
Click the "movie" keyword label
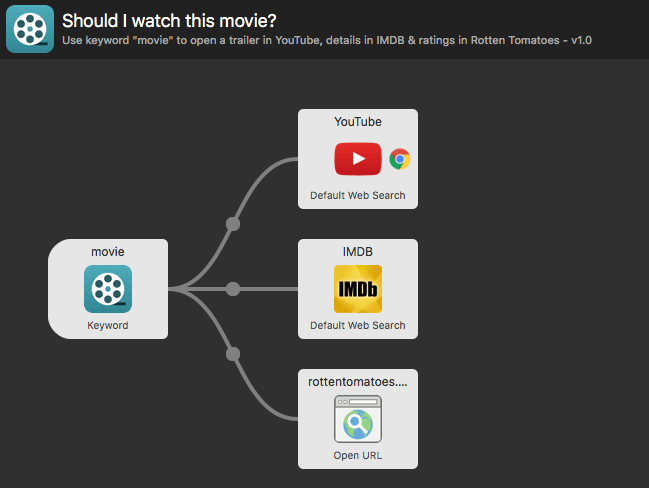[108, 252]
